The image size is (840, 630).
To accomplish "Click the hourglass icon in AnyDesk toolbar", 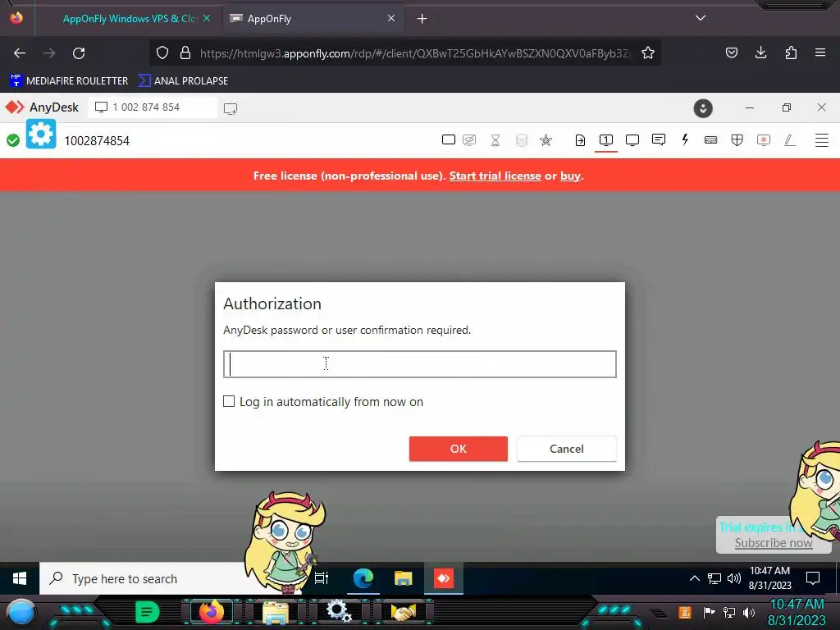I will (x=495, y=140).
